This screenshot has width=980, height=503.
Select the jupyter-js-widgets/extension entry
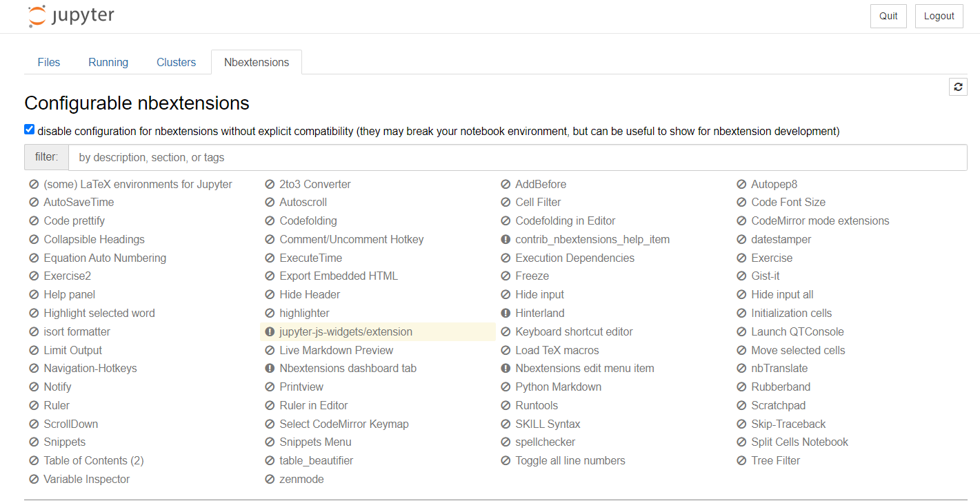[x=346, y=332]
